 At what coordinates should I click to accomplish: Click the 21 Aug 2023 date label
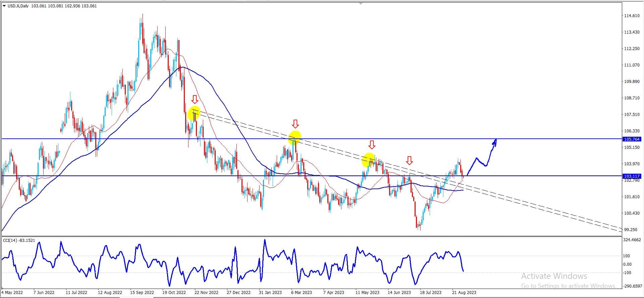464,293
